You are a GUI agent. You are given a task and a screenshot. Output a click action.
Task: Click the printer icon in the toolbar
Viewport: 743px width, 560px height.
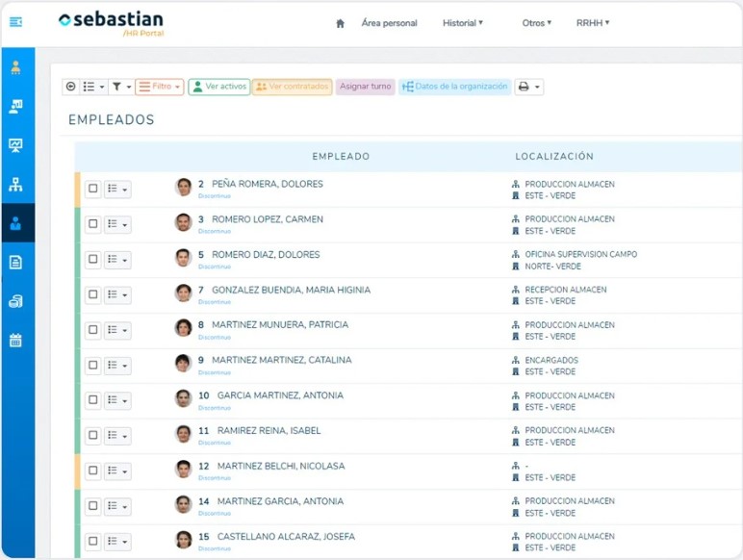tap(524, 87)
